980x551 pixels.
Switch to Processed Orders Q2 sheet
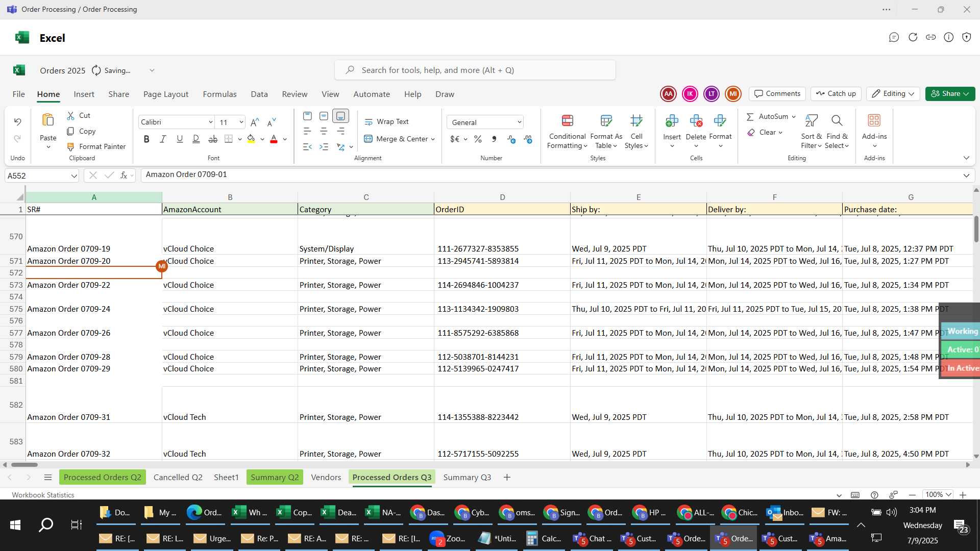pyautogui.click(x=102, y=478)
